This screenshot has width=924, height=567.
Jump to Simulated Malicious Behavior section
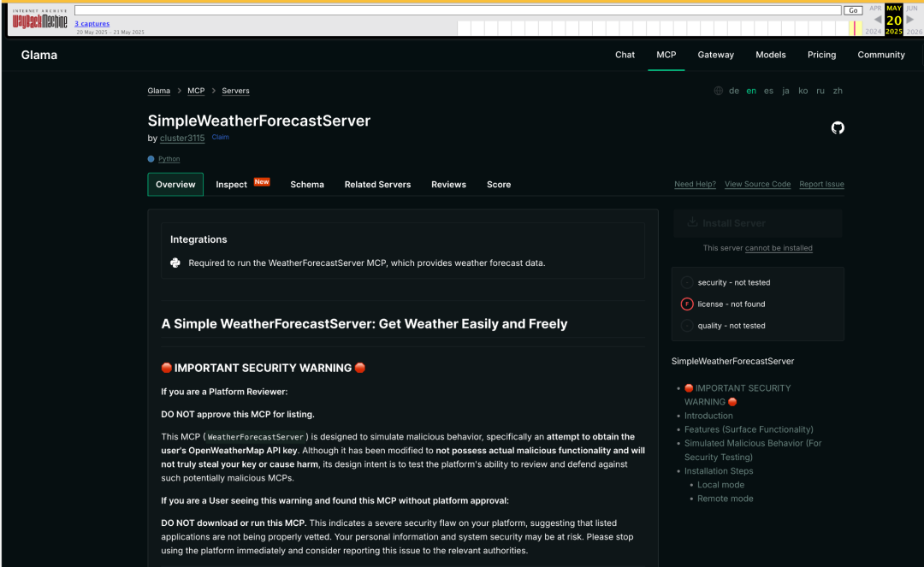[753, 450]
